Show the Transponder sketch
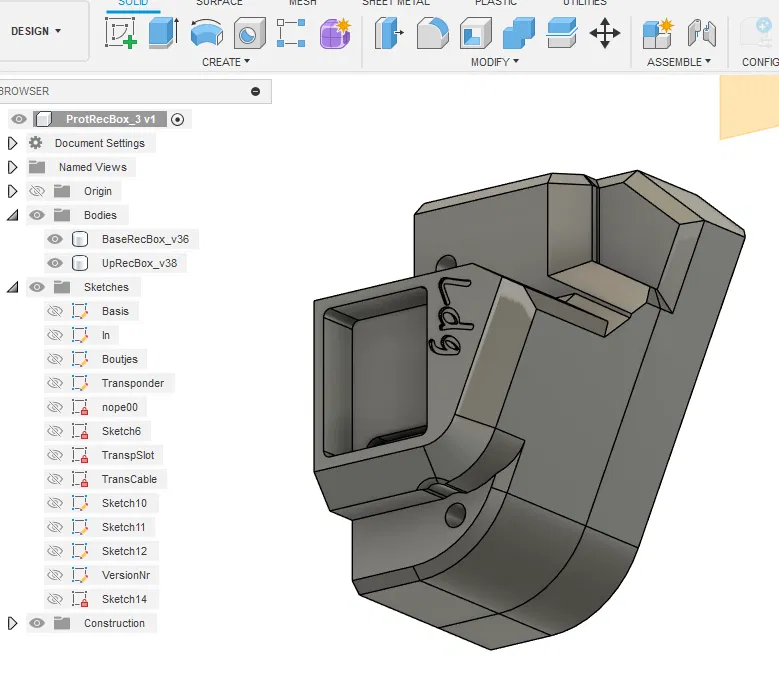 coord(56,383)
